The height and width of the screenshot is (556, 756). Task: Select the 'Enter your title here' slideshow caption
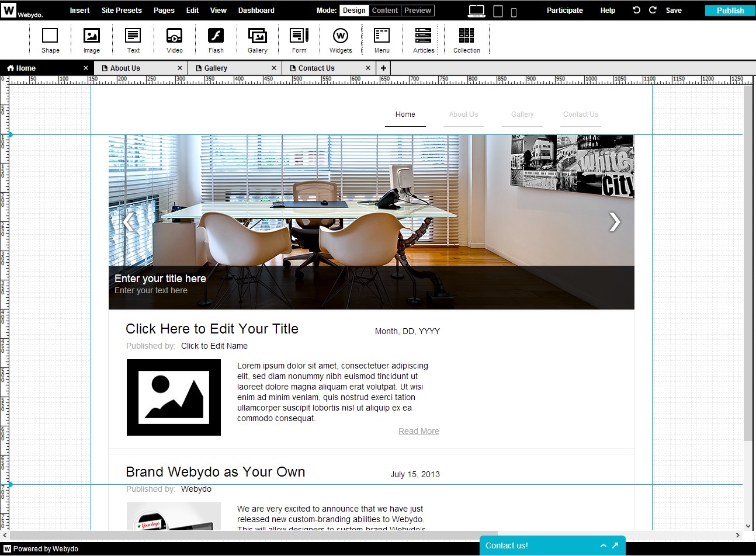click(x=160, y=279)
